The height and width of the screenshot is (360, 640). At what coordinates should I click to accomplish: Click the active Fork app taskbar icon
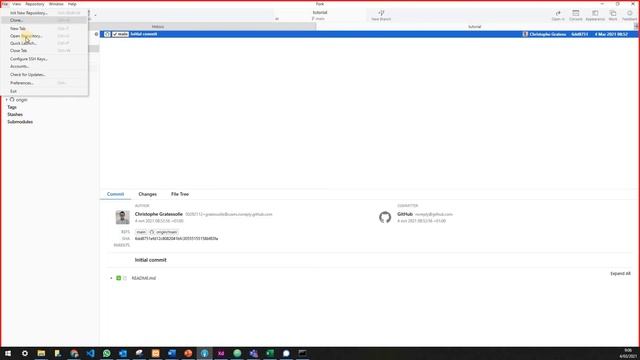[204, 353]
